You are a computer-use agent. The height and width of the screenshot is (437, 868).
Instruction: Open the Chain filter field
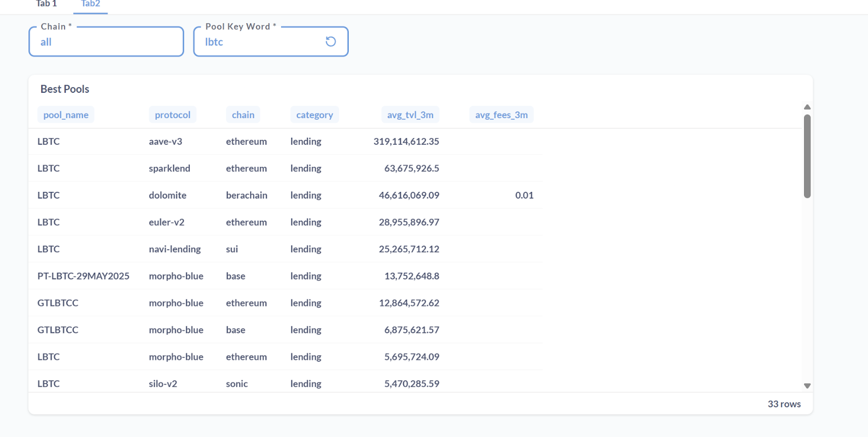106,42
